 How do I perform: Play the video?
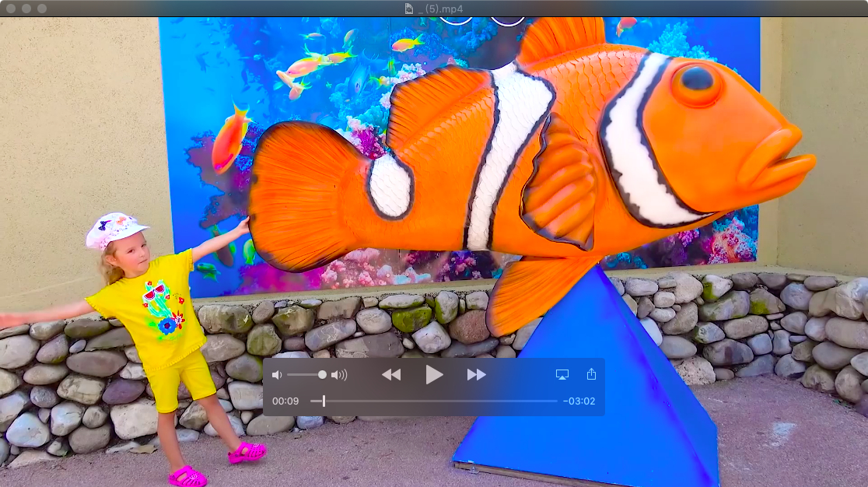click(x=434, y=375)
